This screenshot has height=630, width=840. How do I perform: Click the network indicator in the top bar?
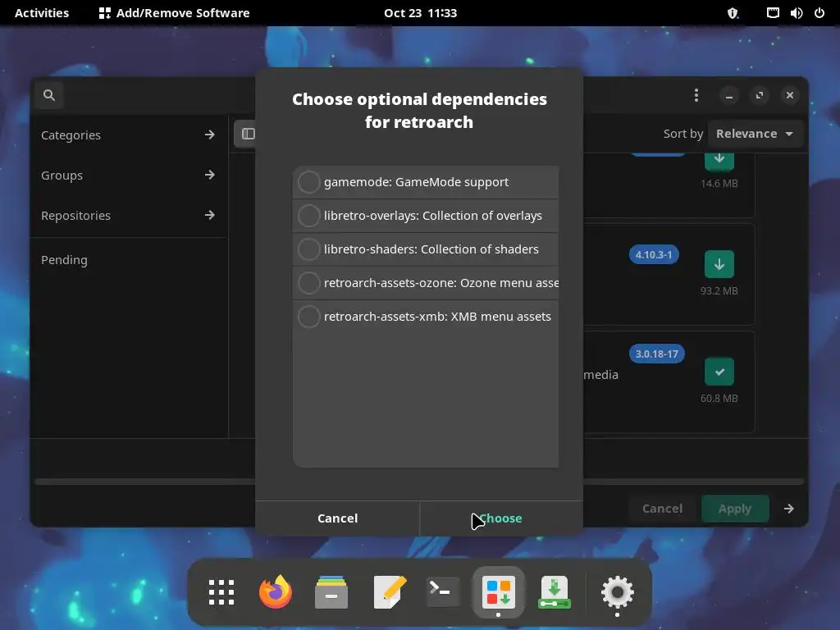pyautogui.click(x=773, y=13)
